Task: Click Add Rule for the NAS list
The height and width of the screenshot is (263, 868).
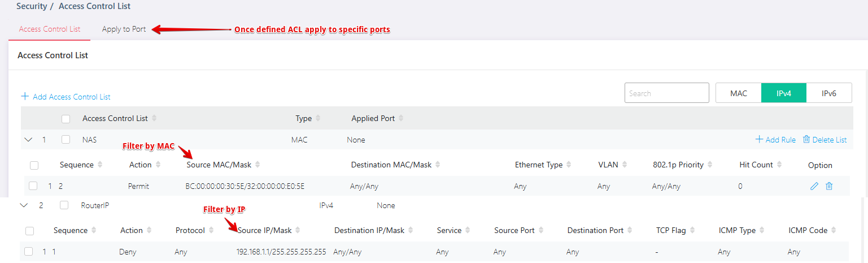Action: [775, 140]
